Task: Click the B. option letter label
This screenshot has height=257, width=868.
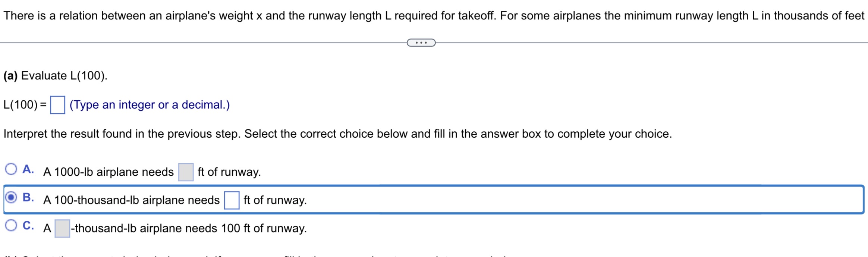Action: (x=28, y=197)
